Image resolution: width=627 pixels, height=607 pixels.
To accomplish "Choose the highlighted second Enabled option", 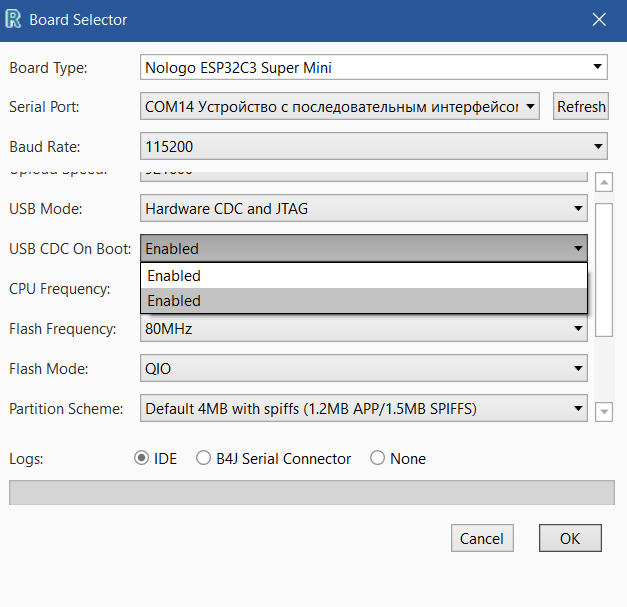I will 363,300.
